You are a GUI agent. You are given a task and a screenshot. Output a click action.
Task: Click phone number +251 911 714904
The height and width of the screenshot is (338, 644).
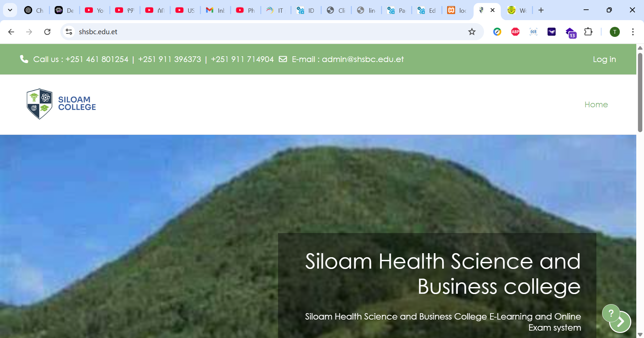[x=242, y=59]
